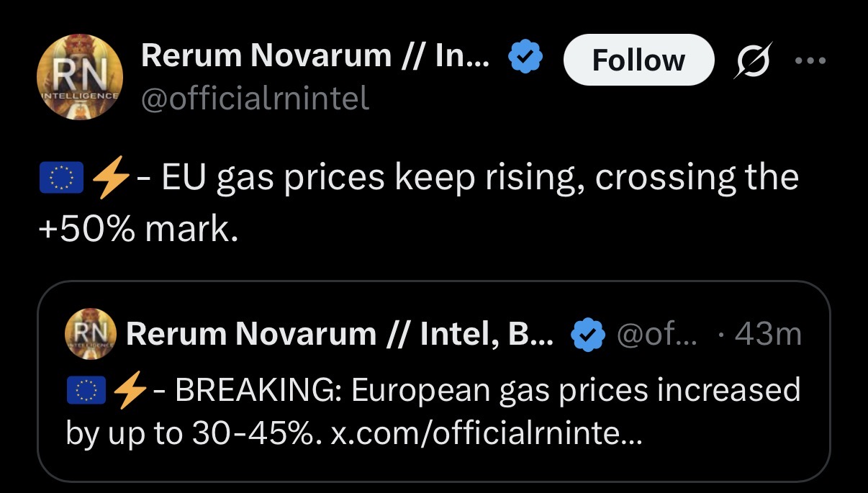Open the three-dot more options menu
868x493 pixels.
813,60
